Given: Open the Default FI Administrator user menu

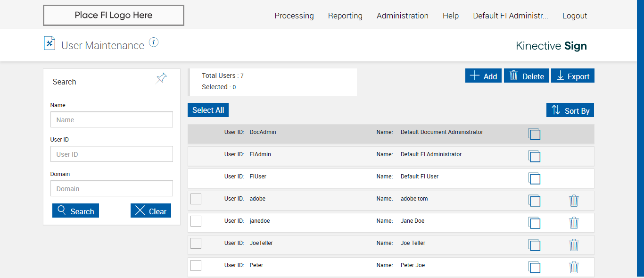Looking at the screenshot, I should [x=510, y=16].
